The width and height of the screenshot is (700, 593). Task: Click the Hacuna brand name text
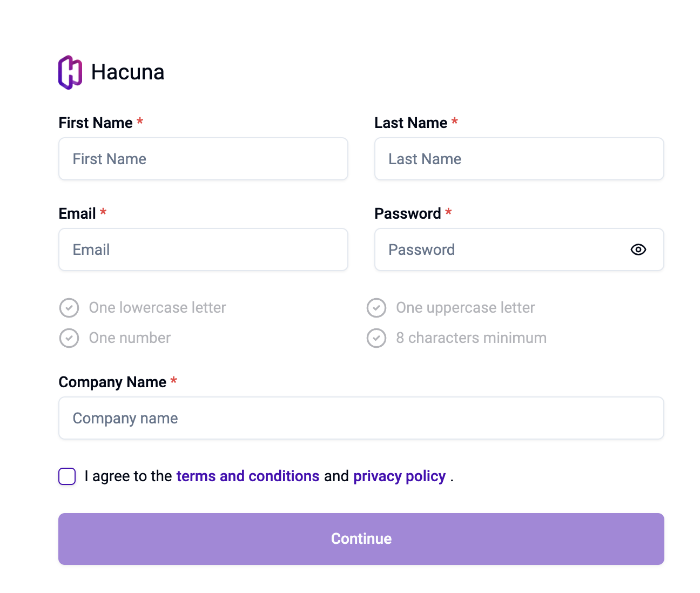[x=127, y=72]
